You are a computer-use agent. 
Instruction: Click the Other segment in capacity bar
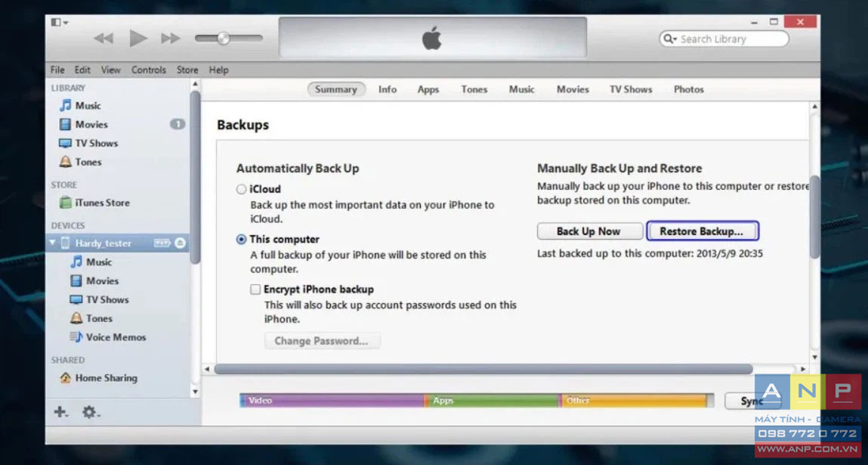tap(635, 400)
